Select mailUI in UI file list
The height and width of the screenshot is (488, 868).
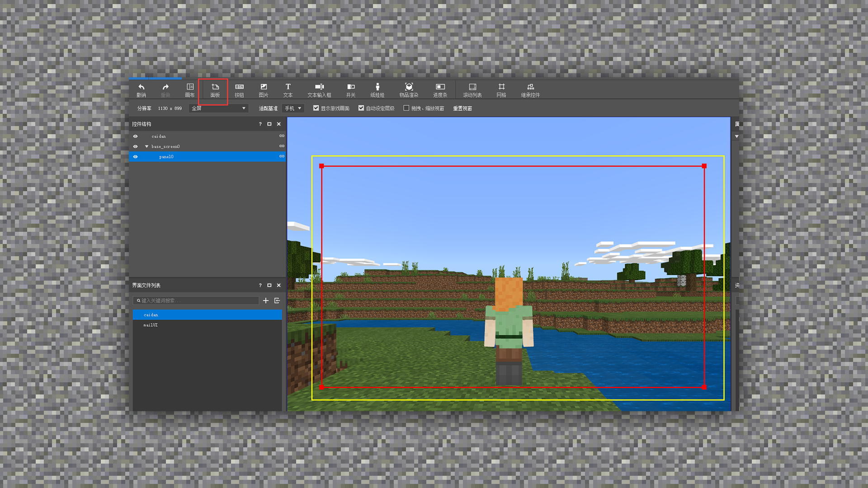click(x=208, y=325)
